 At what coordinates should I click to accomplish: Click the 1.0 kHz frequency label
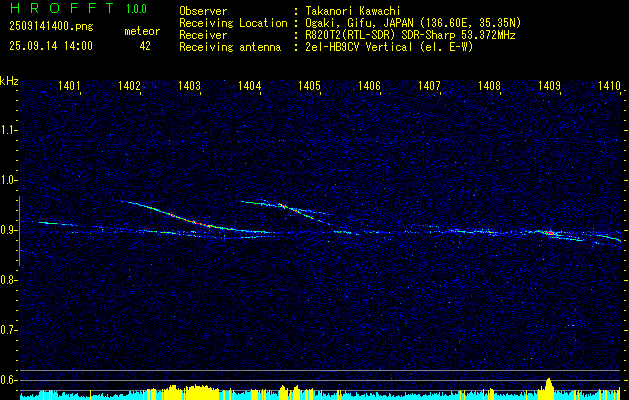pos(8,180)
